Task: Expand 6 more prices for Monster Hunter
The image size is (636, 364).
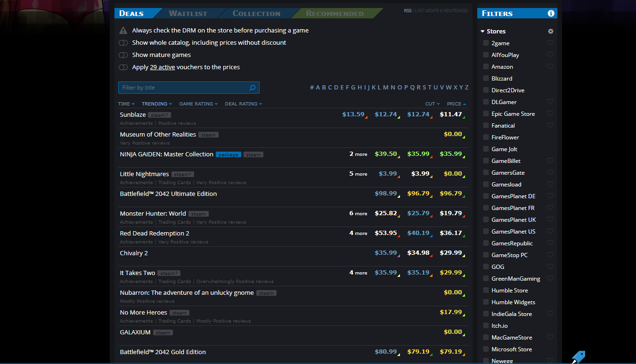Action: [358, 213]
